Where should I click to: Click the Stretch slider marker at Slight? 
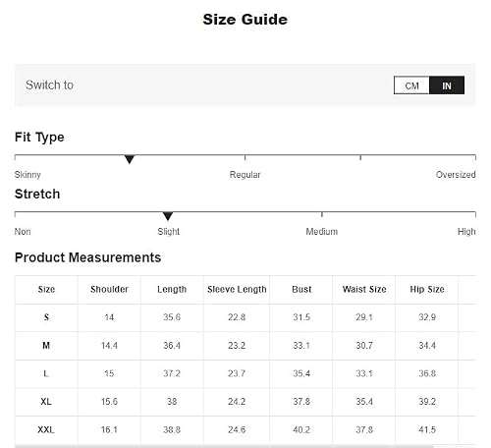click(x=168, y=216)
